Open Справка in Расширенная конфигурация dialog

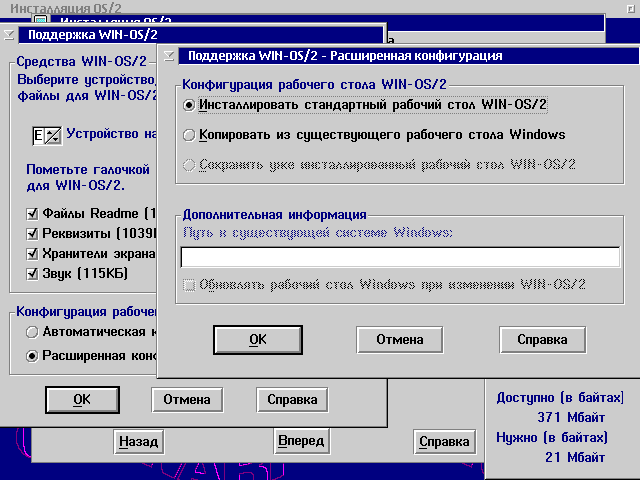[542, 340]
